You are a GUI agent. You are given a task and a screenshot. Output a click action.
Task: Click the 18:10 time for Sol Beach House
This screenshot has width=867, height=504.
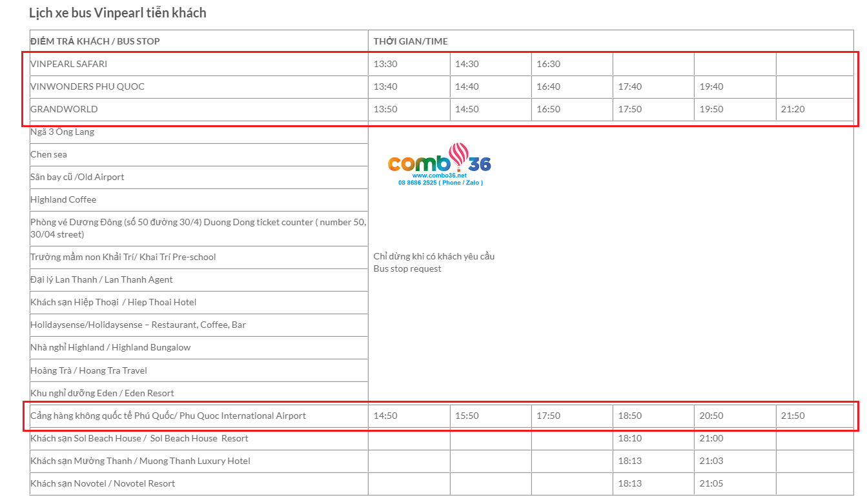click(x=630, y=438)
